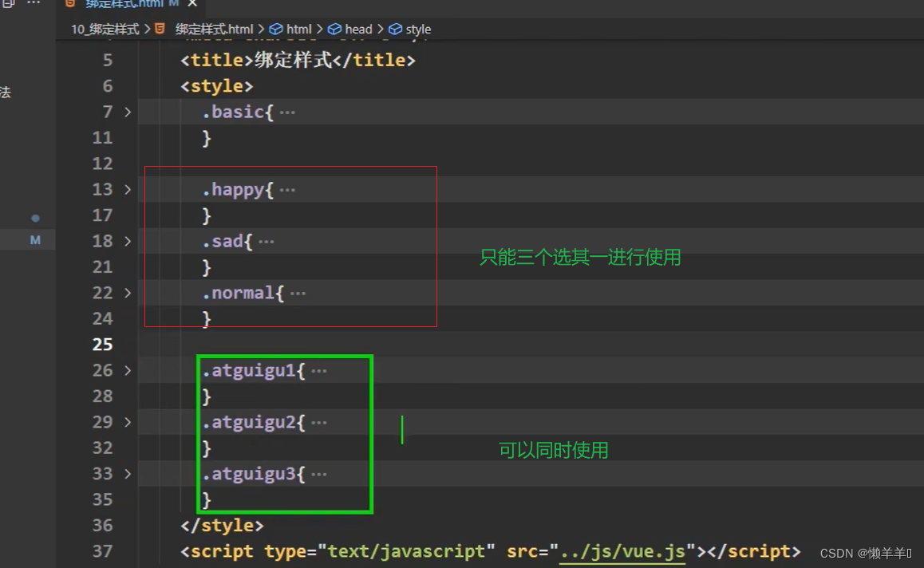Click line number 5 in the gutter

(107, 60)
